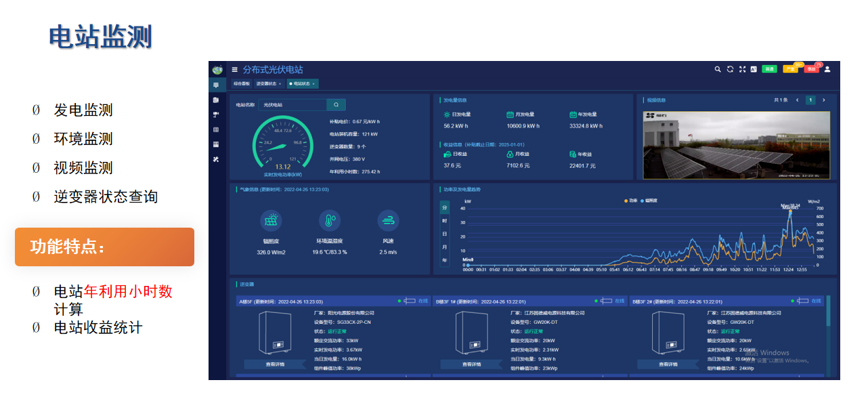
Task: Select page 1 in video pagination
Action: tap(810, 100)
